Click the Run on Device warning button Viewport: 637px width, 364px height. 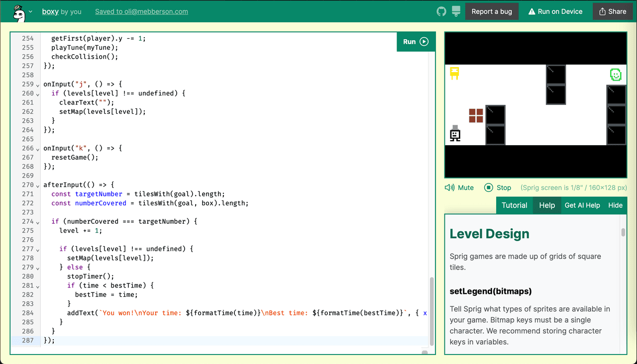point(555,11)
